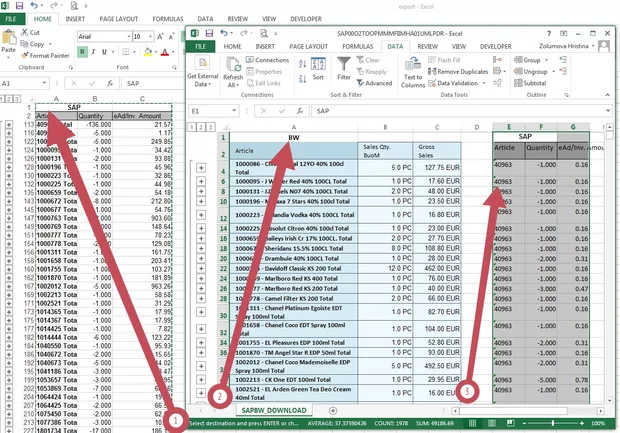Click Text to Columns icon
The width and height of the screenshot is (620, 433).
click(413, 72)
